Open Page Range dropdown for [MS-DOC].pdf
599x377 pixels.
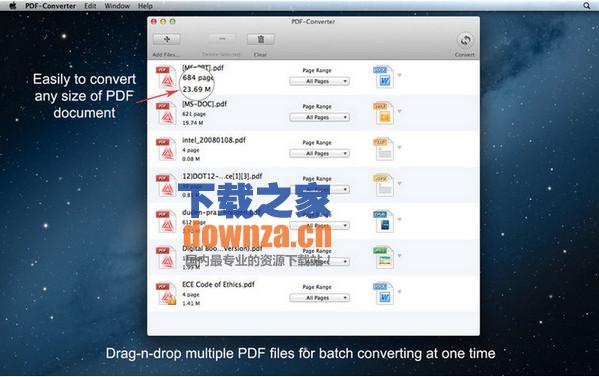click(x=319, y=117)
